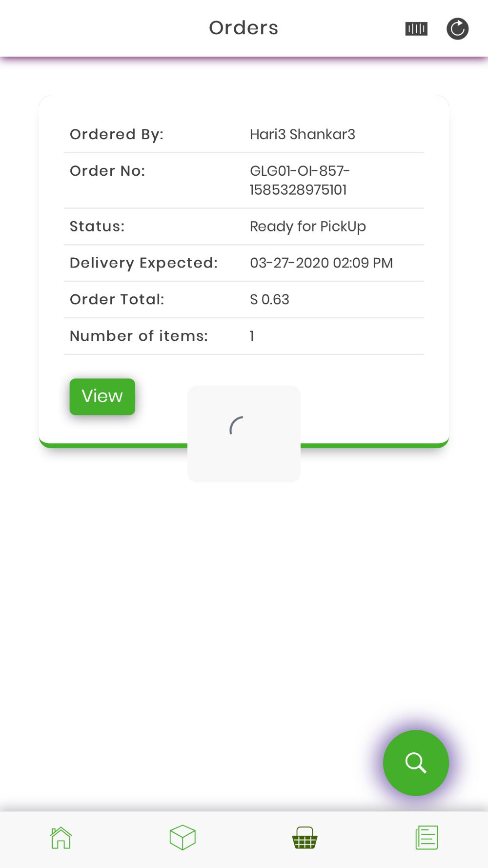Tap the loading spinner overlay

244,434
